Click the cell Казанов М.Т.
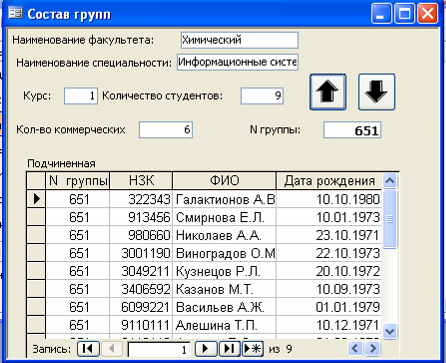The width and height of the screenshot is (446, 363). pos(224,289)
